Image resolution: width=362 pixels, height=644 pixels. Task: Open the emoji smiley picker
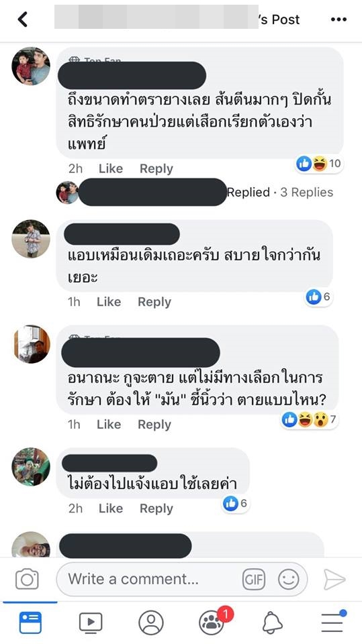[x=288, y=579]
